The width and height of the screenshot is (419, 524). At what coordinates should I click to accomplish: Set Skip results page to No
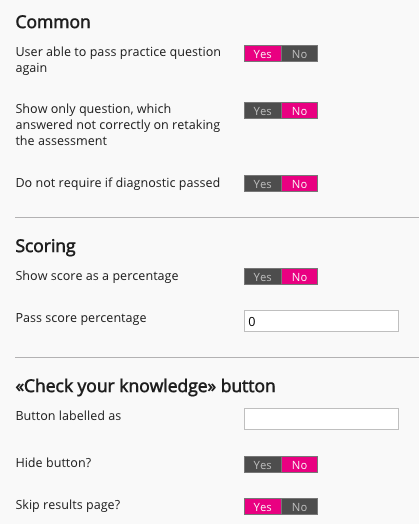pos(300,507)
